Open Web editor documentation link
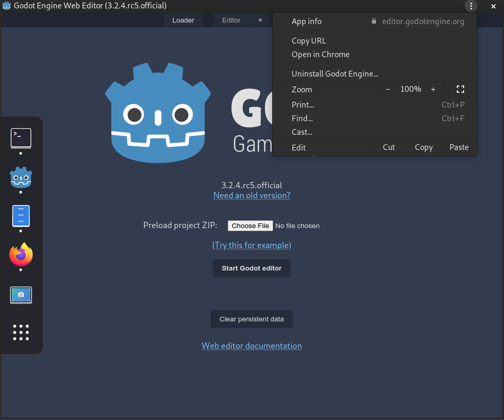The width and height of the screenshot is (504, 420). (x=252, y=346)
